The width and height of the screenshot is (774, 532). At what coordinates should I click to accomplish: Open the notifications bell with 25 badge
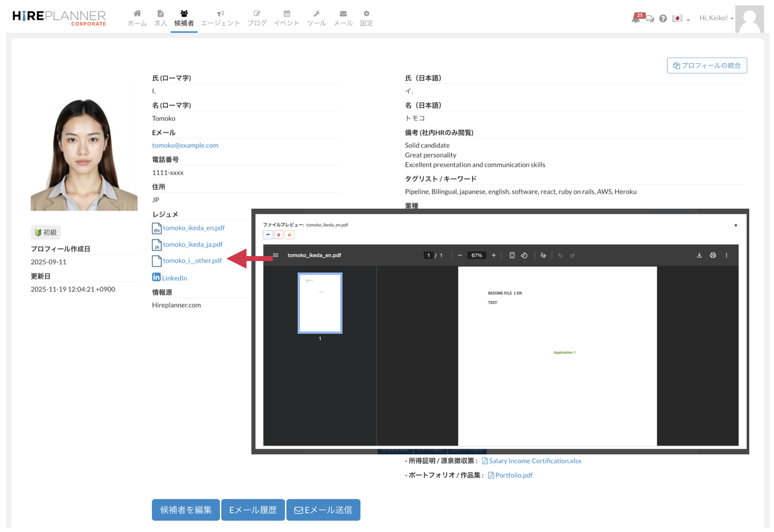[x=636, y=18]
